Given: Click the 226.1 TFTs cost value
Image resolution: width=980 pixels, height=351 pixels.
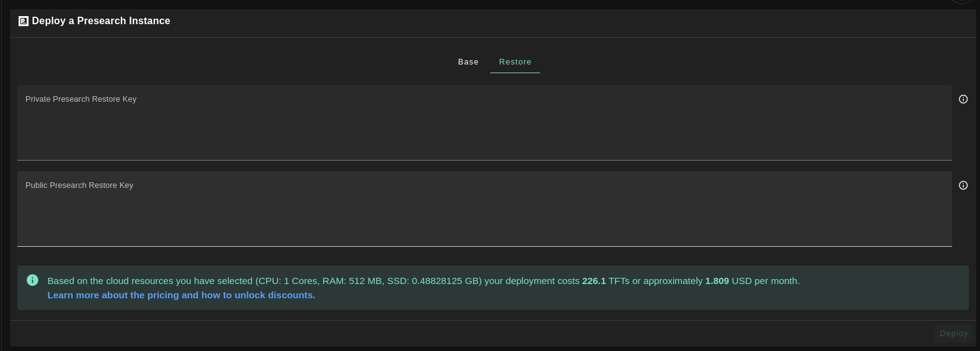Looking at the screenshot, I should click(594, 281).
